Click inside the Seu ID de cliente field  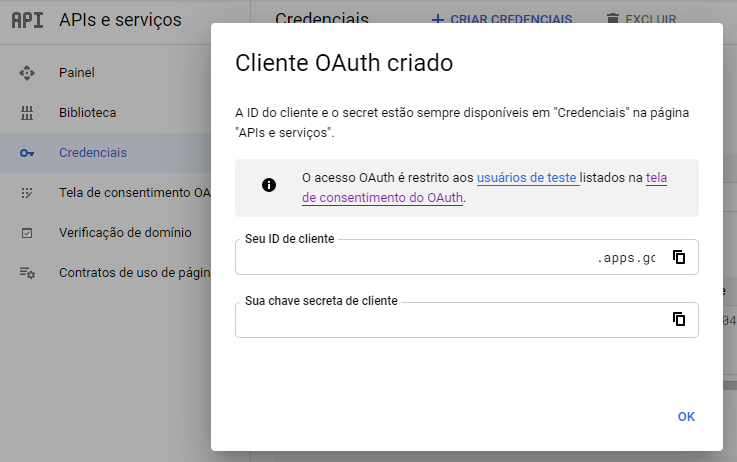click(450, 258)
